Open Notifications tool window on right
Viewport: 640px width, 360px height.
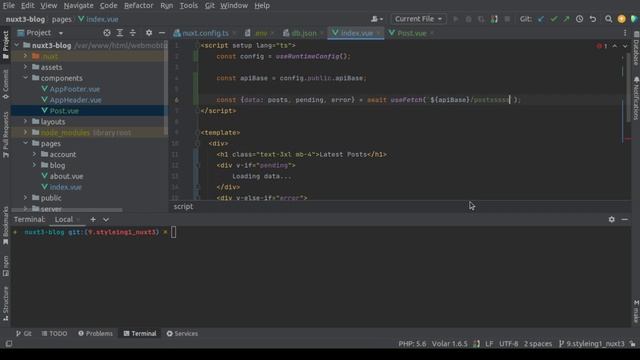(636, 98)
